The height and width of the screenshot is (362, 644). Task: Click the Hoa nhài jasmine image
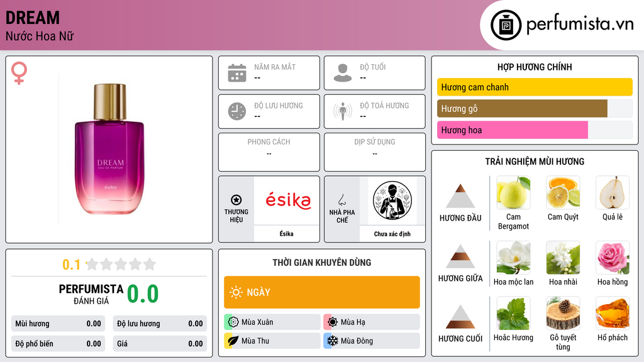pos(563,257)
